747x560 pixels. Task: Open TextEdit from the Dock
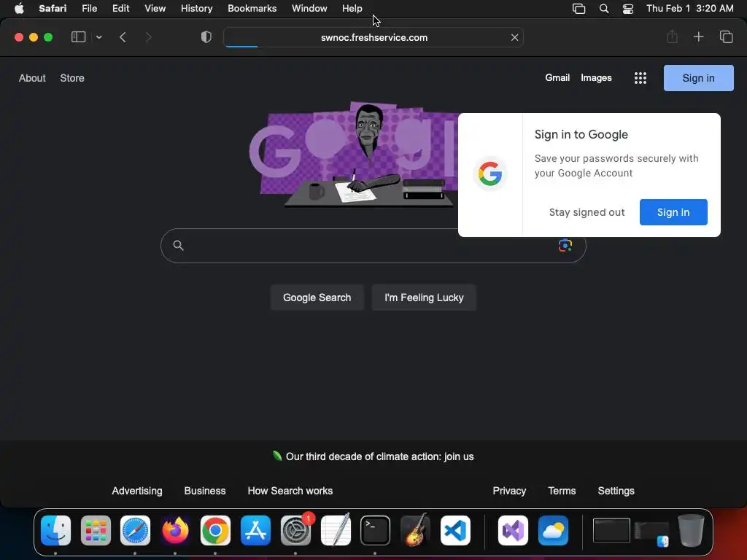tap(336, 529)
